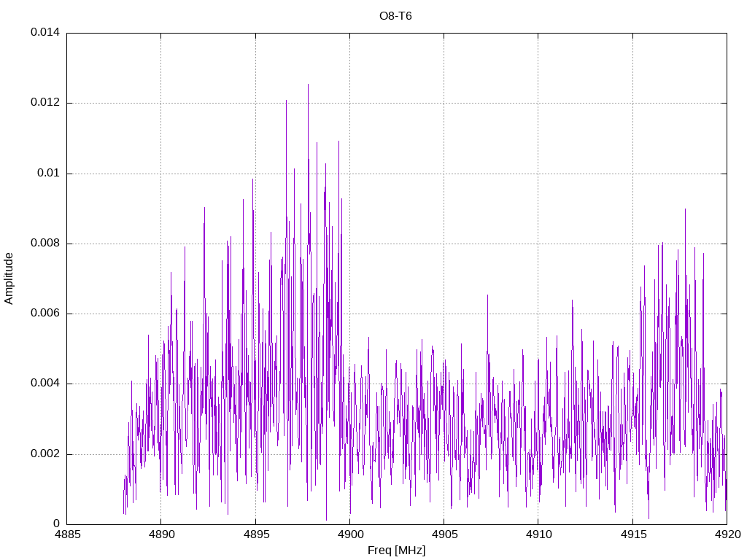747x560 pixels.
Task: Click the 0.006 y-axis tick label
Action: (45, 314)
